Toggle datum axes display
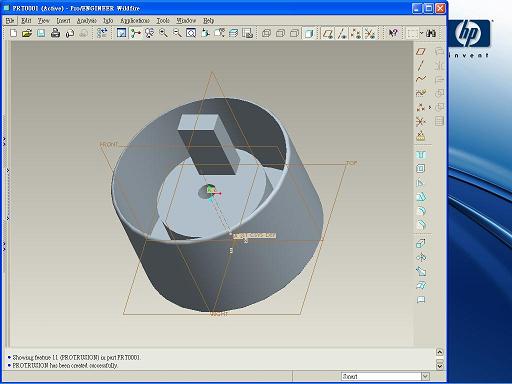Screen dimensions: 512x384 coord(342,33)
